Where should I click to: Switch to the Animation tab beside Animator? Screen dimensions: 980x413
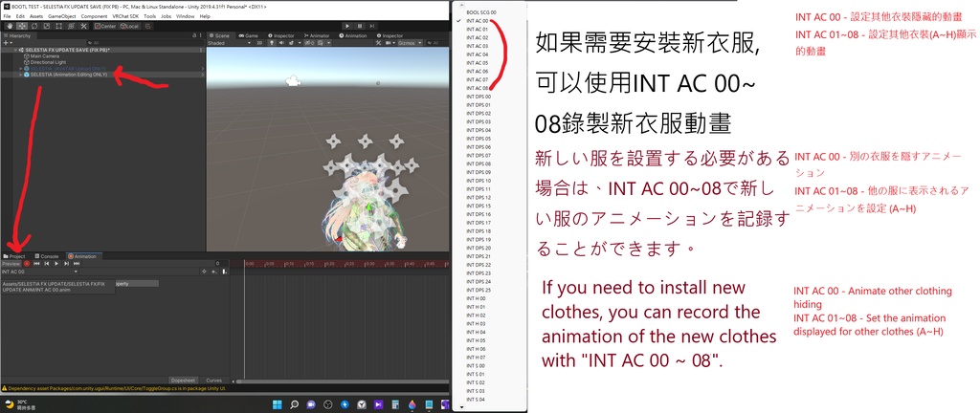click(353, 35)
